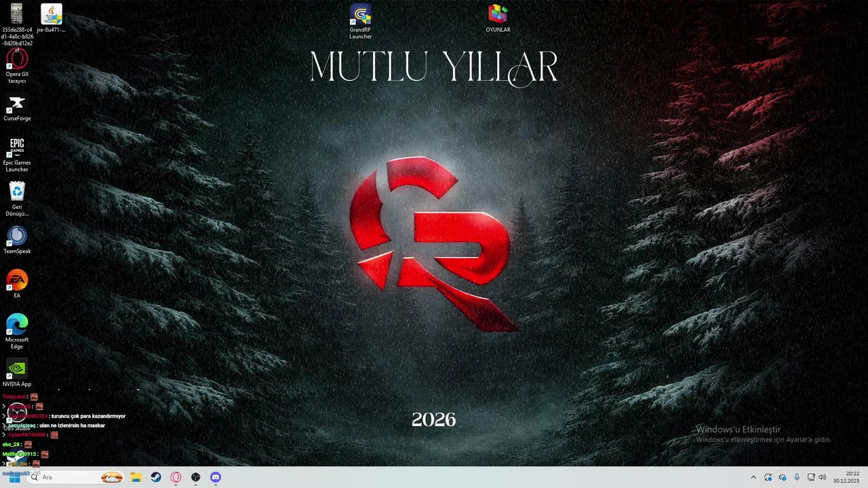
Task: Open File Explorer from the taskbar
Action: 136,477
